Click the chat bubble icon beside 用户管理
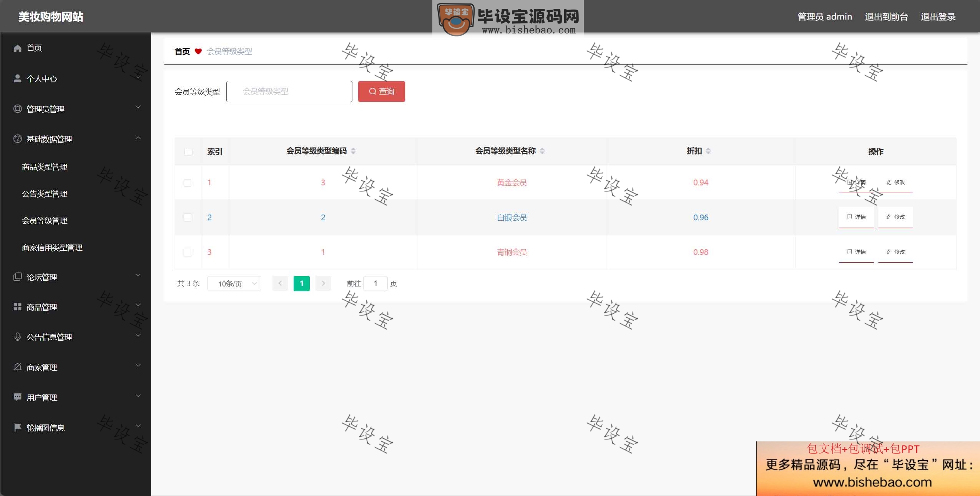980x496 pixels. tap(17, 397)
